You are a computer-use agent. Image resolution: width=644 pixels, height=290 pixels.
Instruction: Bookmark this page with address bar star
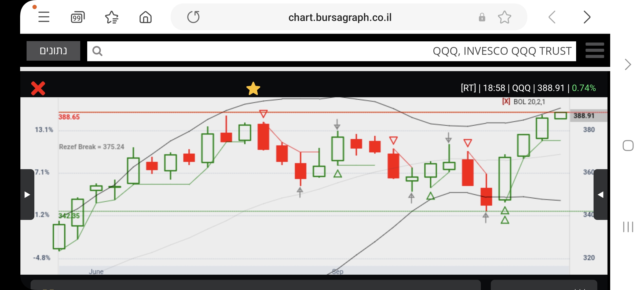504,17
